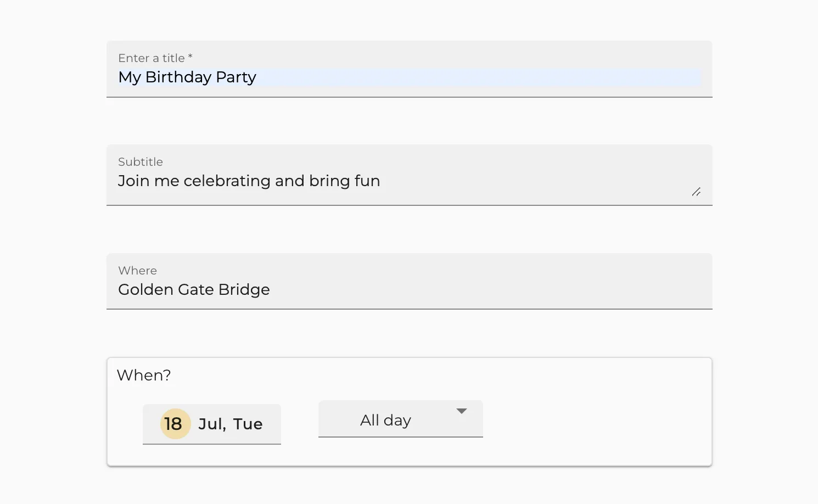Image resolution: width=818 pixels, height=504 pixels.
Task: Open the date picker via Jul, Tue chip
Action: pos(212,423)
